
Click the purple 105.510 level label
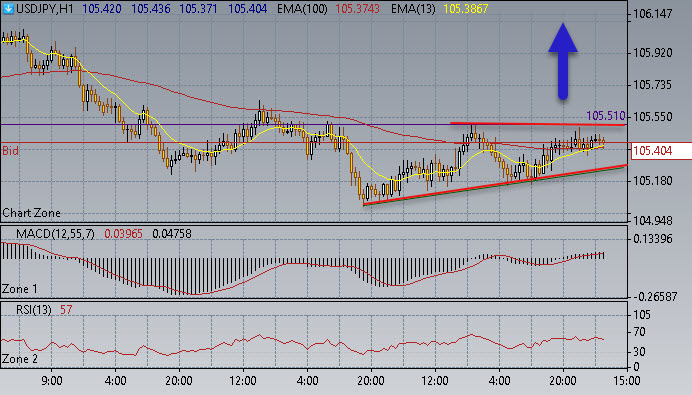coord(606,116)
